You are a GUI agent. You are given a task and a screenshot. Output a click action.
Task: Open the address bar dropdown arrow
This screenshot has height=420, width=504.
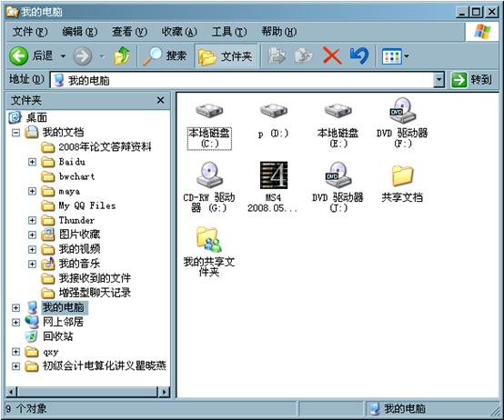[x=438, y=80]
